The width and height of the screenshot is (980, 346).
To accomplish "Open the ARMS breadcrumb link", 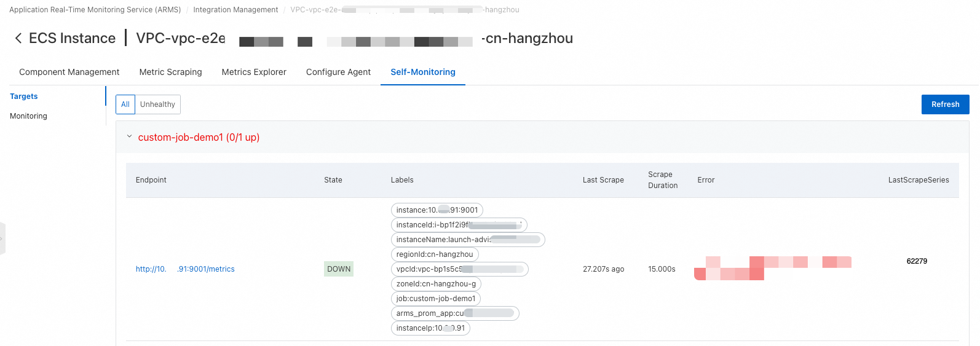I will (95, 10).
